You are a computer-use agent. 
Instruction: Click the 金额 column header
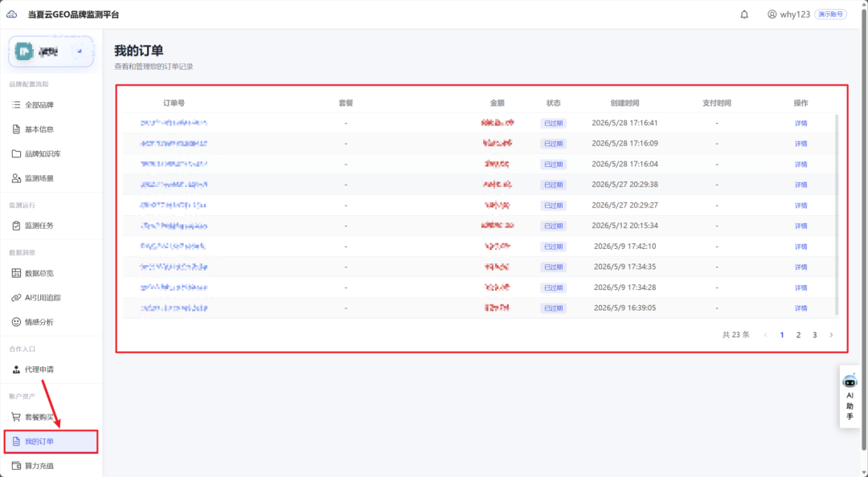click(x=497, y=103)
